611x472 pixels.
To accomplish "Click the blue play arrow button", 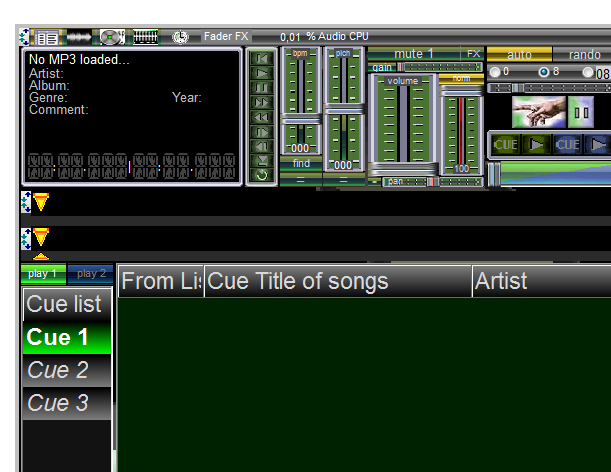I will [x=598, y=145].
